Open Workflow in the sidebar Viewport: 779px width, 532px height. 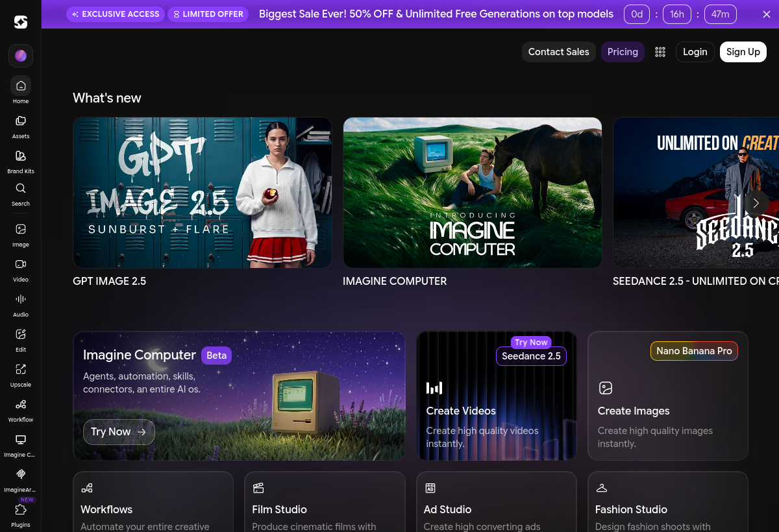point(21,409)
